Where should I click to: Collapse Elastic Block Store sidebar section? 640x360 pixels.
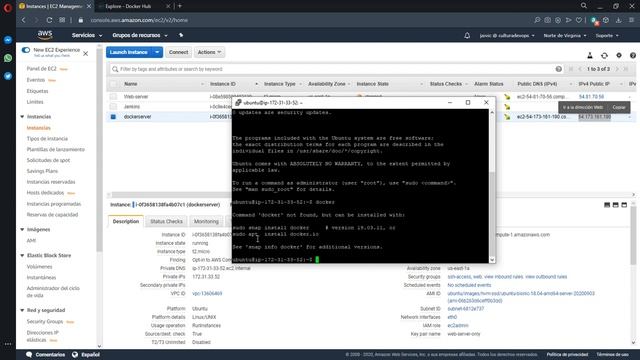pos(22,256)
